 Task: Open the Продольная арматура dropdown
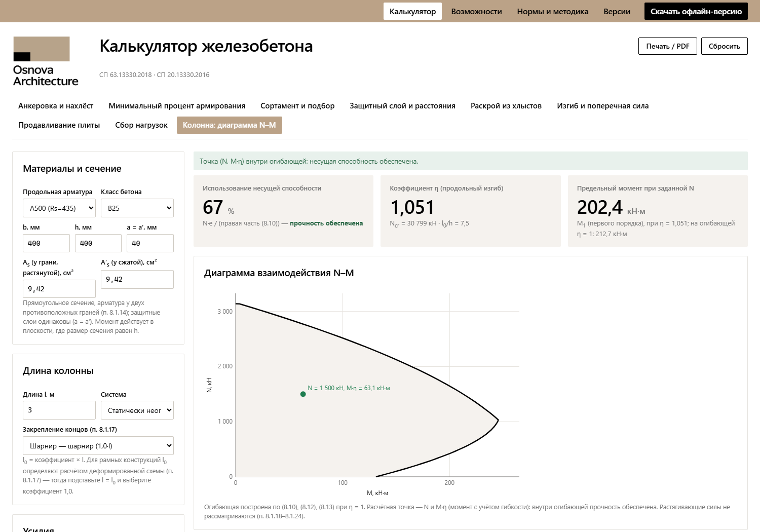tap(59, 208)
